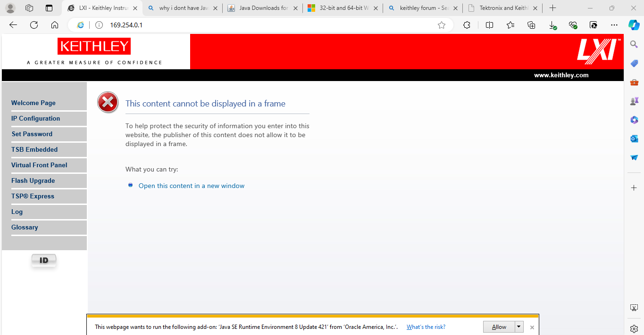Open the tab actions menu button

click(x=49, y=8)
